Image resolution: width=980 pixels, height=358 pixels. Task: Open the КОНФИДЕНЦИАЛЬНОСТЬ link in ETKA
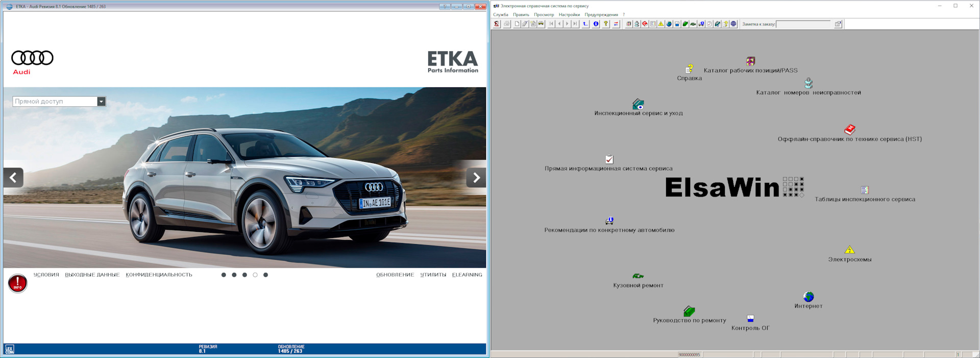click(x=159, y=275)
